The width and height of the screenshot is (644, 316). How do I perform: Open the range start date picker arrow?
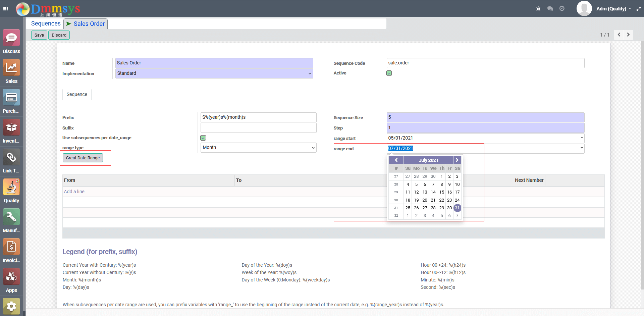point(581,138)
